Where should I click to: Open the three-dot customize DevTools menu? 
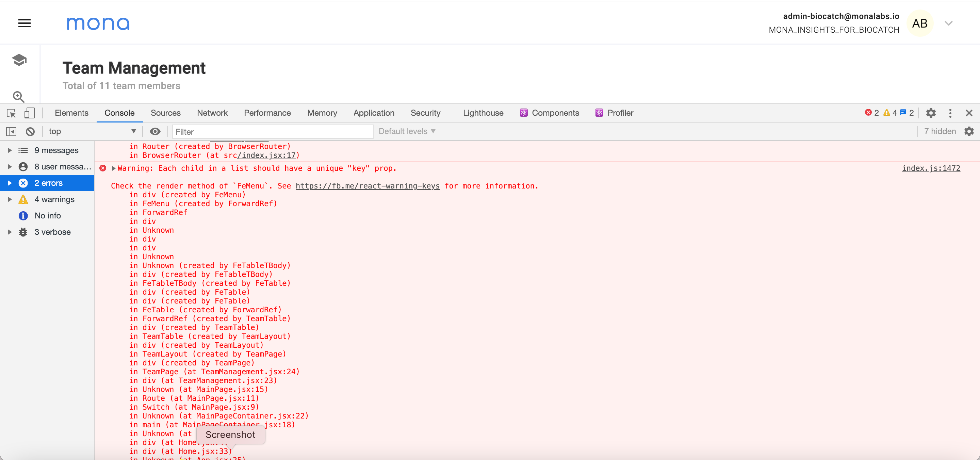[x=950, y=113]
